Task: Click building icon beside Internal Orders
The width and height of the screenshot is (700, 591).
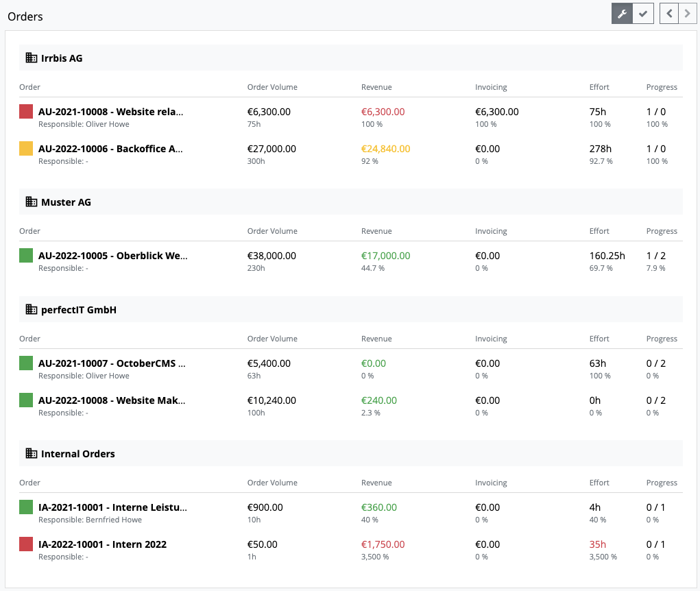Action: (32, 453)
